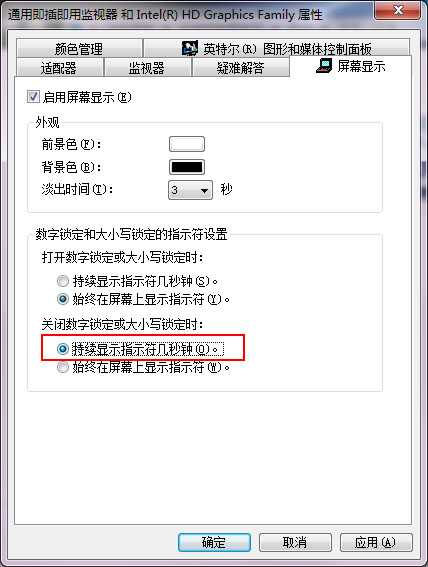Switch to the 颜色管理 tab

tap(78, 48)
